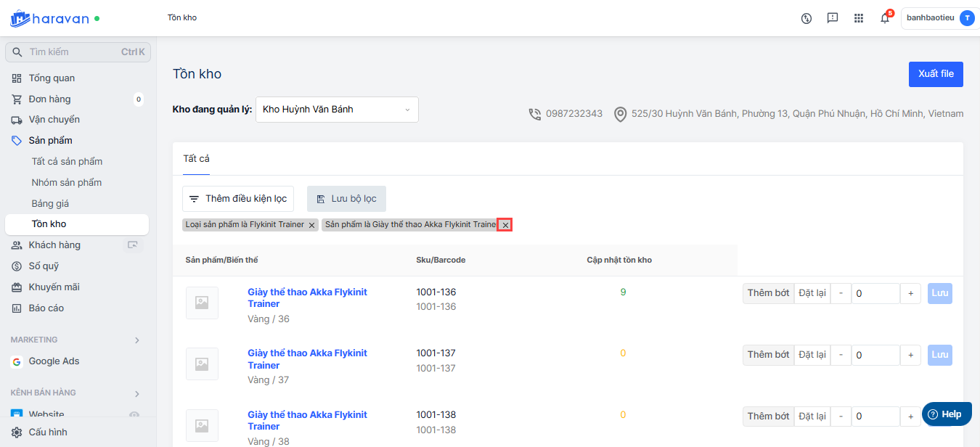
Task: Click the Lưu bộ lọc button
Action: tap(346, 199)
